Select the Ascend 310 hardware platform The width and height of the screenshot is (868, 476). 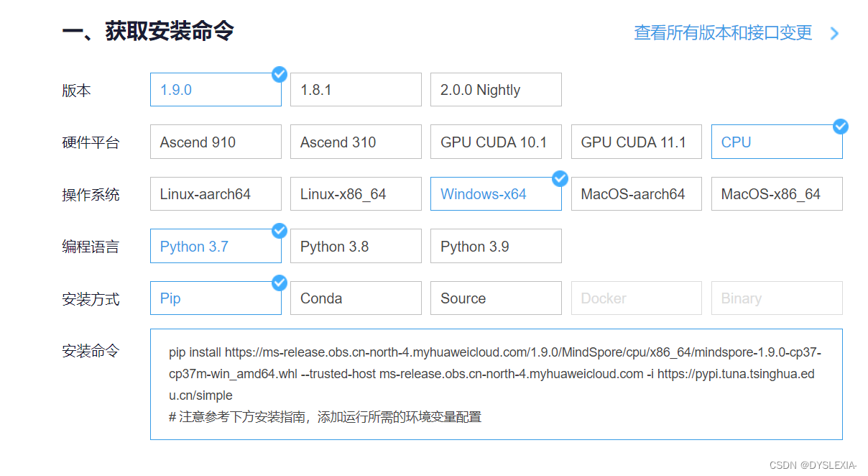[355, 142]
